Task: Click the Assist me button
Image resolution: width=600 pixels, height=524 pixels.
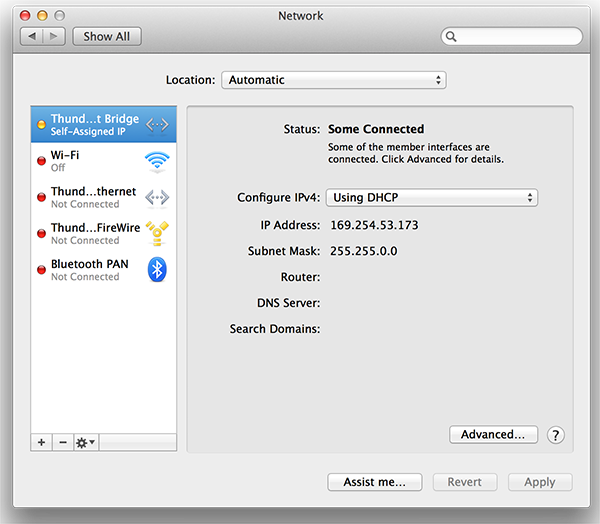Action: pos(375,482)
